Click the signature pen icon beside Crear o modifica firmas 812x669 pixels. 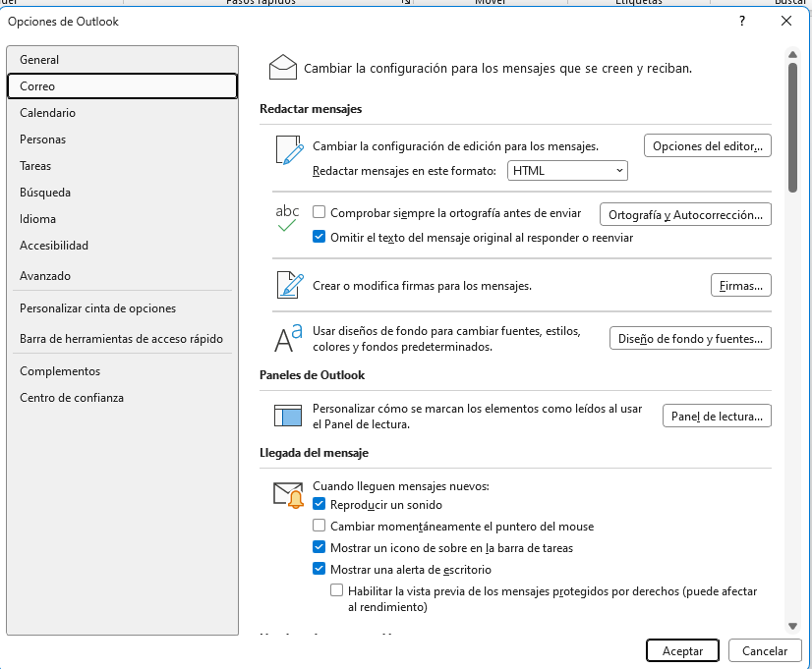click(x=290, y=285)
